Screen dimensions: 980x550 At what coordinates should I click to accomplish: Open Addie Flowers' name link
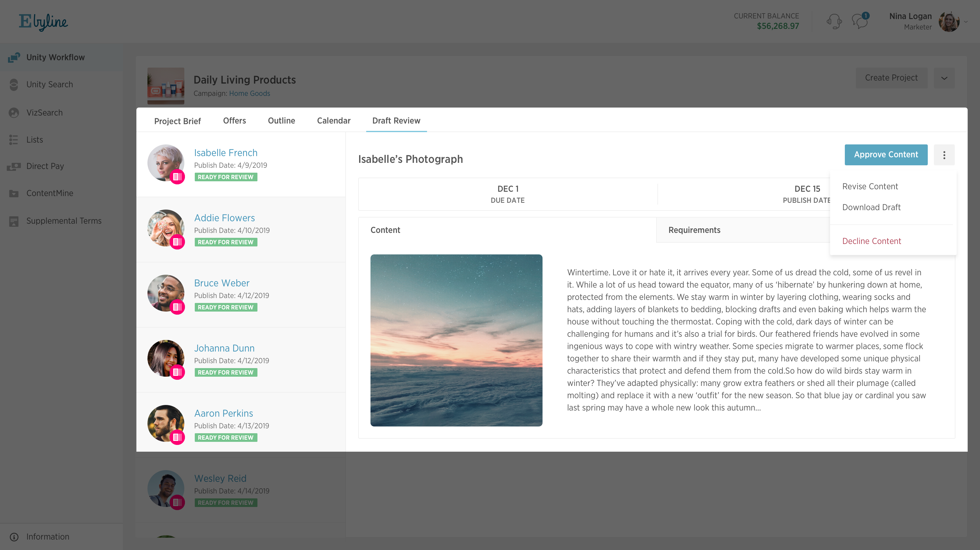pos(225,218)
